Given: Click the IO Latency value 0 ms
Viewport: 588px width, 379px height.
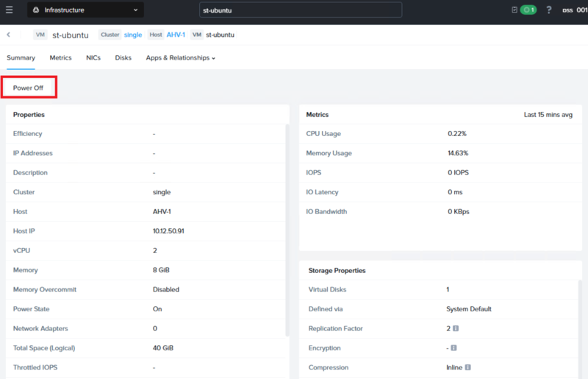Looking at the screenshot, I should (455, 192).
